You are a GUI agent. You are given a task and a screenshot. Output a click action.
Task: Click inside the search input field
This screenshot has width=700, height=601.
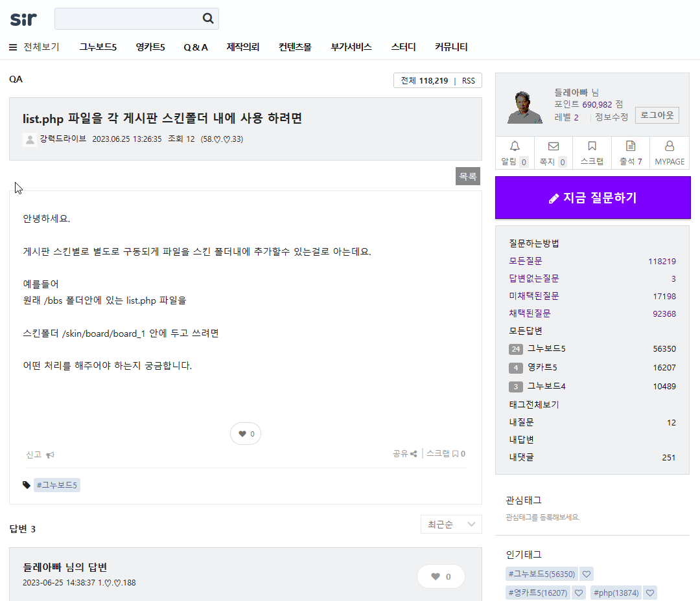(126, 19)
